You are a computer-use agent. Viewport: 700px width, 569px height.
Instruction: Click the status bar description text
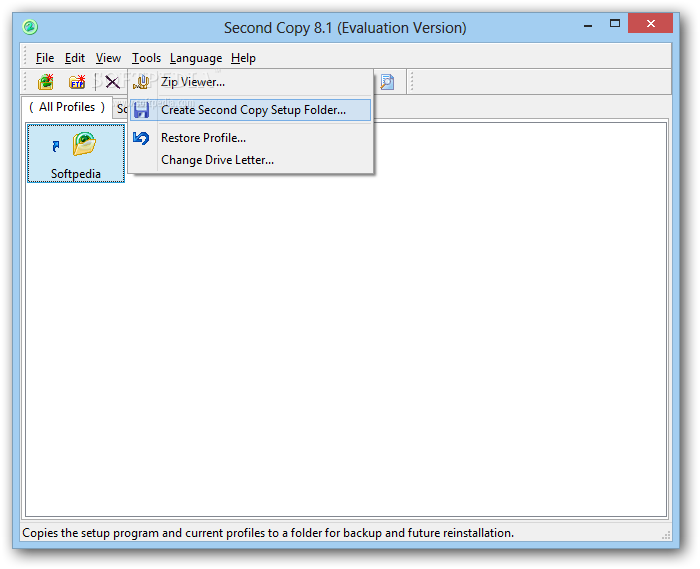click(268, 533)
